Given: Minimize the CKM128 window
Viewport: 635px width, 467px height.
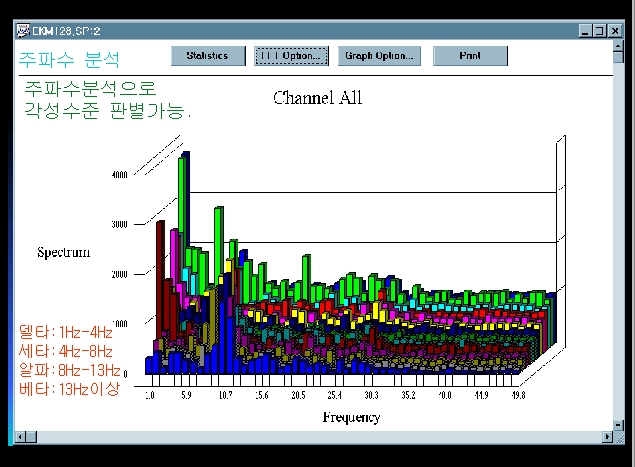Looking at the screenshot, I should [585, 31].
